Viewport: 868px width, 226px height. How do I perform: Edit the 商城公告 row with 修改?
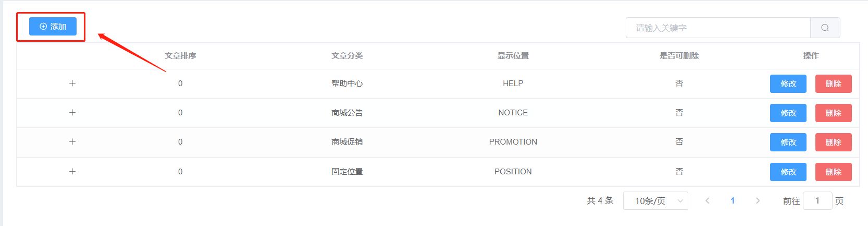tap(788, 113)
